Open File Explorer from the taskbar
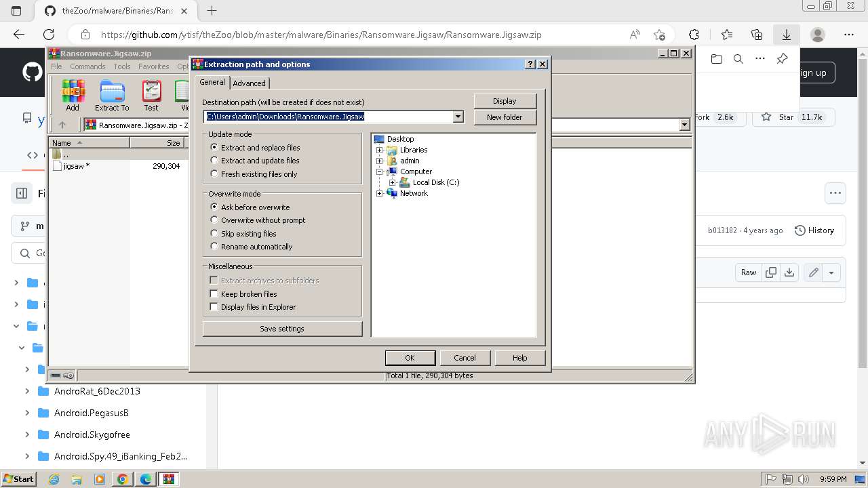Viewport: 868px width, 488px height. [77, 479]
